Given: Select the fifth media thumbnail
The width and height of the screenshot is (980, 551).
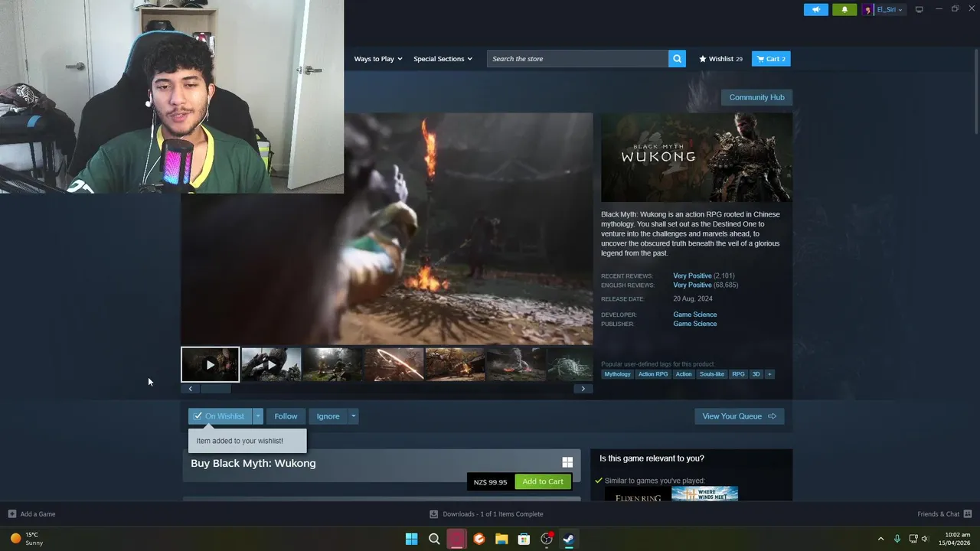Looking at the screenshot, I should pos(455,364).
